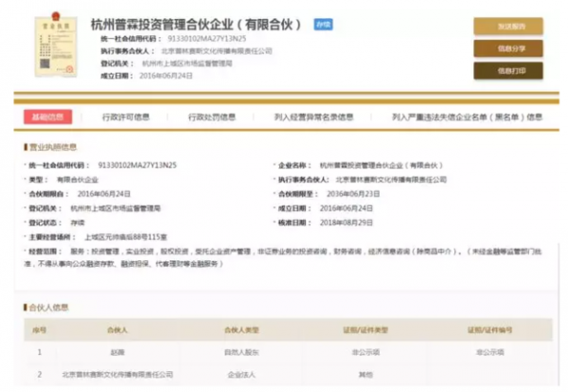Viewport: 568px width, 392px height.
Task: Open the 行政处罚信息 tab
Action: [x=212, y=117]
